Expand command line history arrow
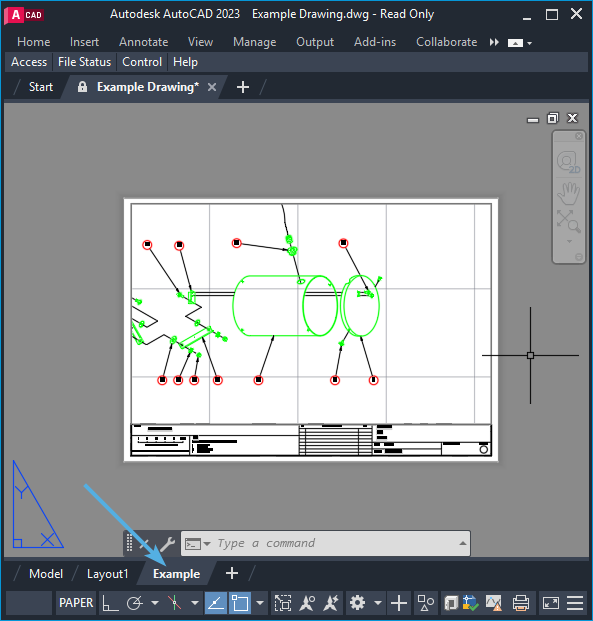The width and height of the screenshot is (593, 621). coord(463,543)
